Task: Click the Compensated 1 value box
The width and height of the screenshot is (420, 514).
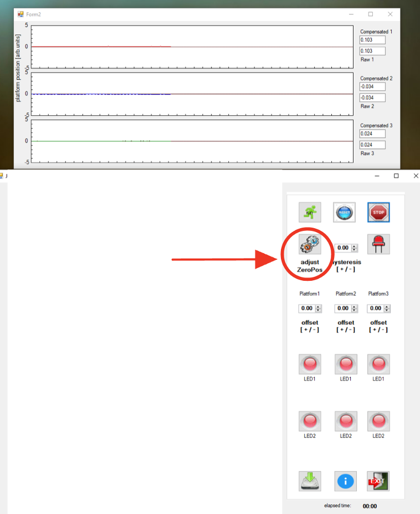Action: click(x=372, y=40)
